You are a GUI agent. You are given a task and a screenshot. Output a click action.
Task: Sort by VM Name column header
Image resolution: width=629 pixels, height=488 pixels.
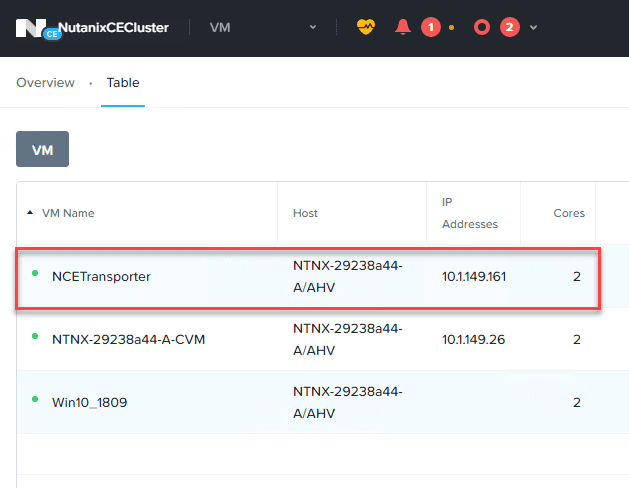click(68, 213)
